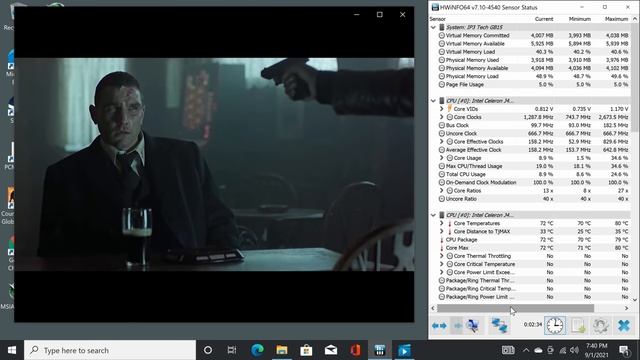Start logging with the sheet arrow icon

(x=578, y=326)
